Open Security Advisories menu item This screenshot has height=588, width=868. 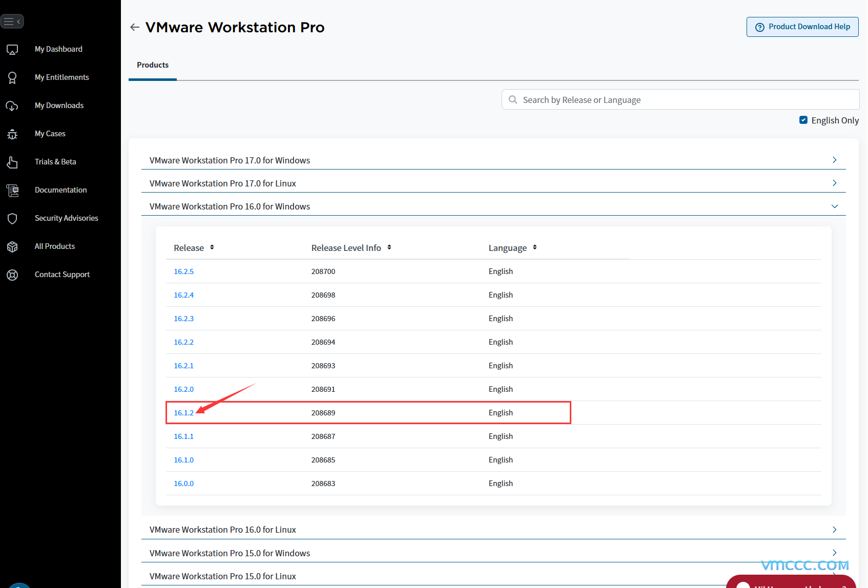pyautogui.click(x=67, y=218)
